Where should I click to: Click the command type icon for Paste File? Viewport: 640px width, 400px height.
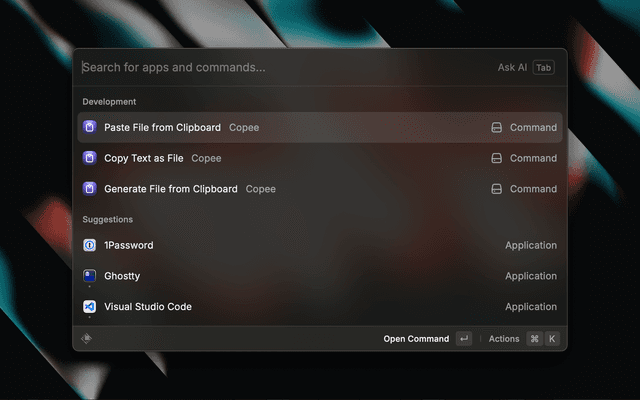(496, 128)
